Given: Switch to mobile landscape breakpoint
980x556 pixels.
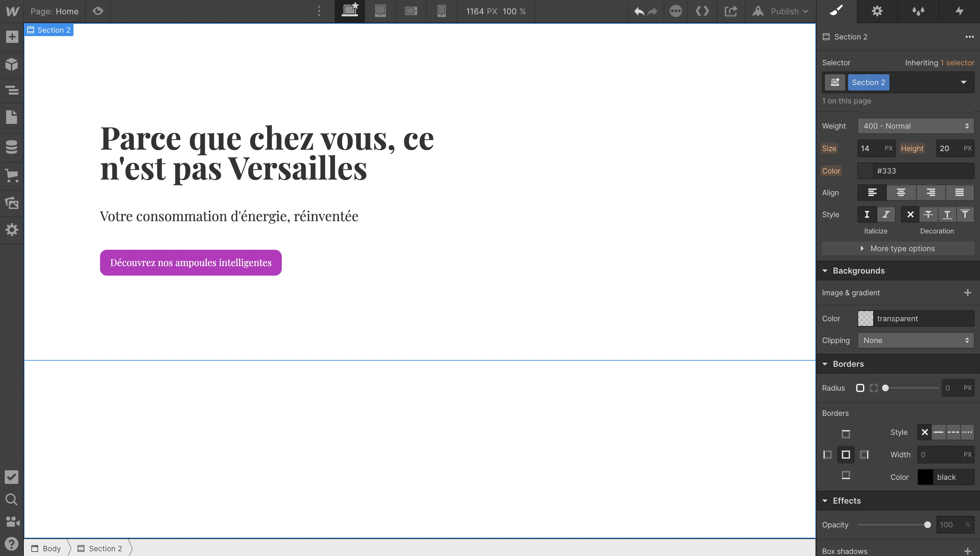Looking at the screenshot, I should pyautogui.click(x=411, y=11).
